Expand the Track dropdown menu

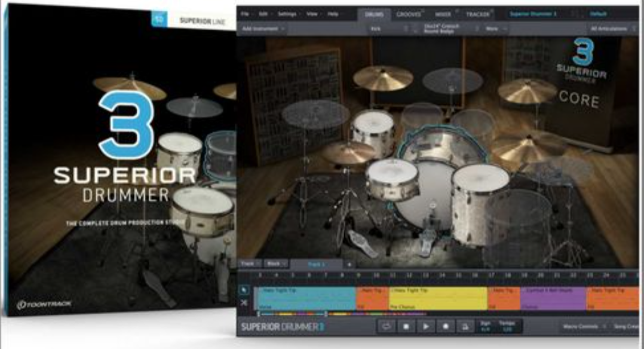click(250, 264)
